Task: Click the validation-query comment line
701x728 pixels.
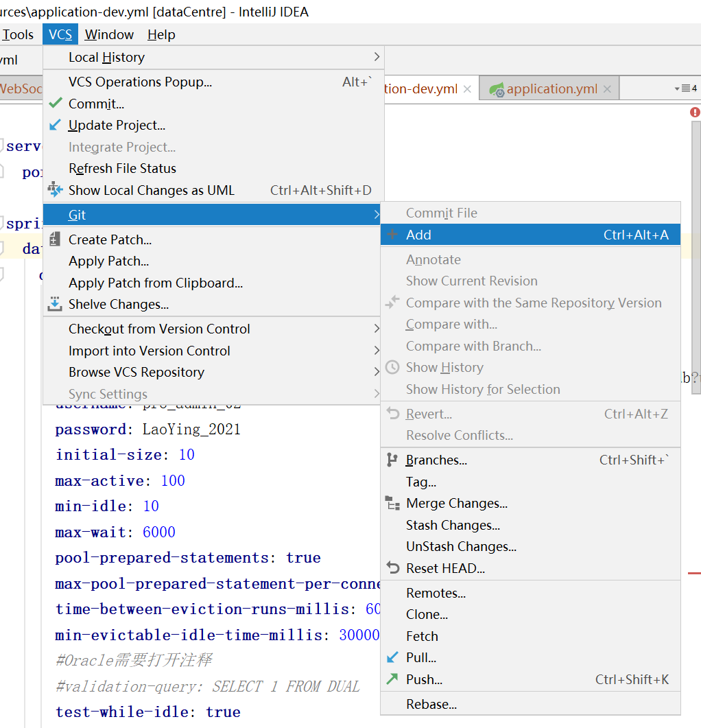Action: [x=208, y=686]
